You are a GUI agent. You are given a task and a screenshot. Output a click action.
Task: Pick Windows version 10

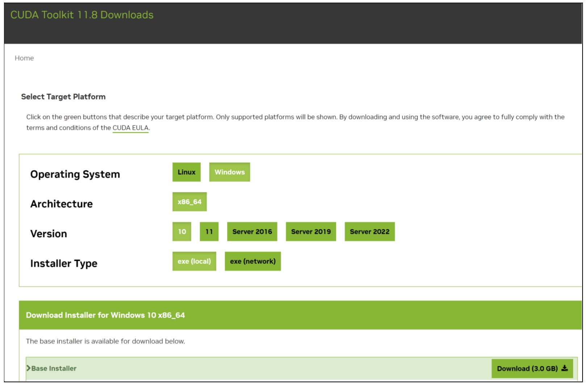[x=182, y=232]
